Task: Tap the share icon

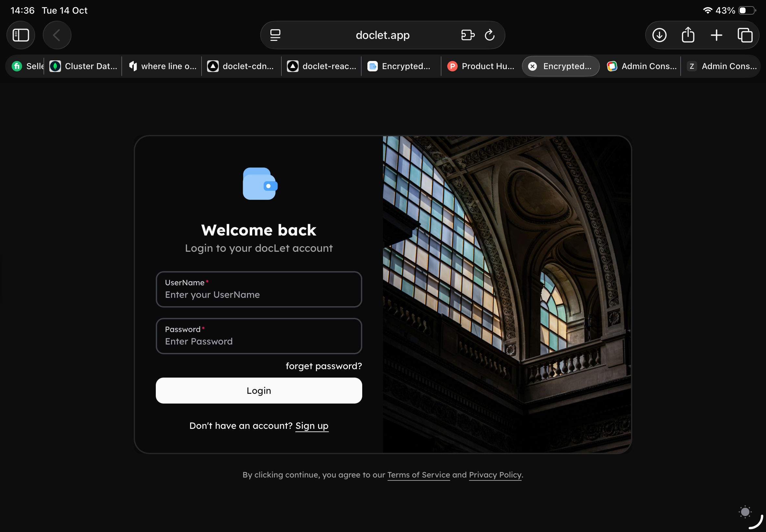Action: click(x=688, y=35)
